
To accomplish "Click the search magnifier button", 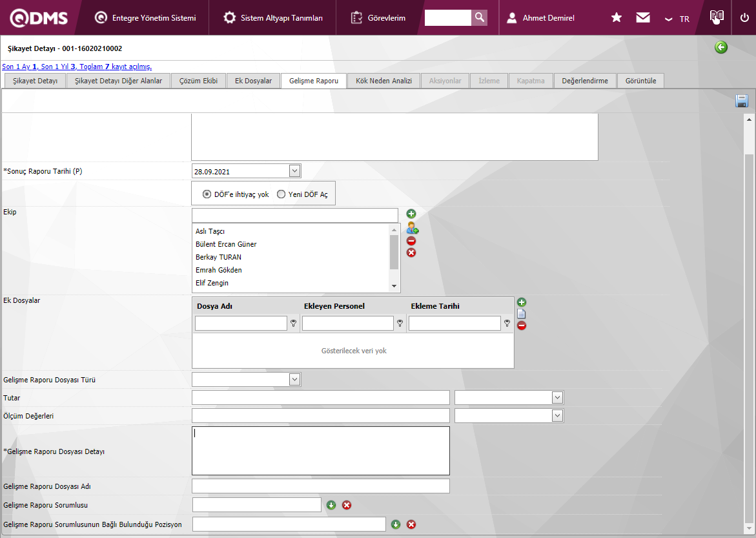I will pyautogui.click(x=479, y=17).
